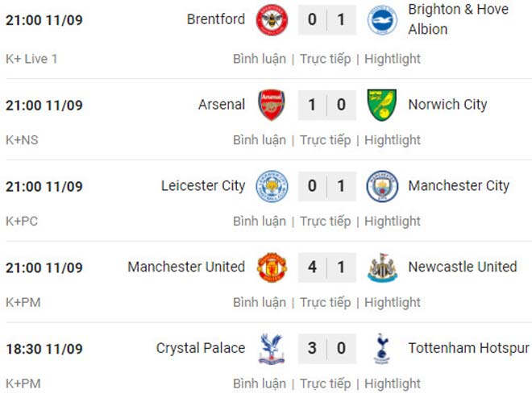Click the Tottenham Hotspur crest
The width and height of the screenshot is (532, 402).
pos(382,349)
